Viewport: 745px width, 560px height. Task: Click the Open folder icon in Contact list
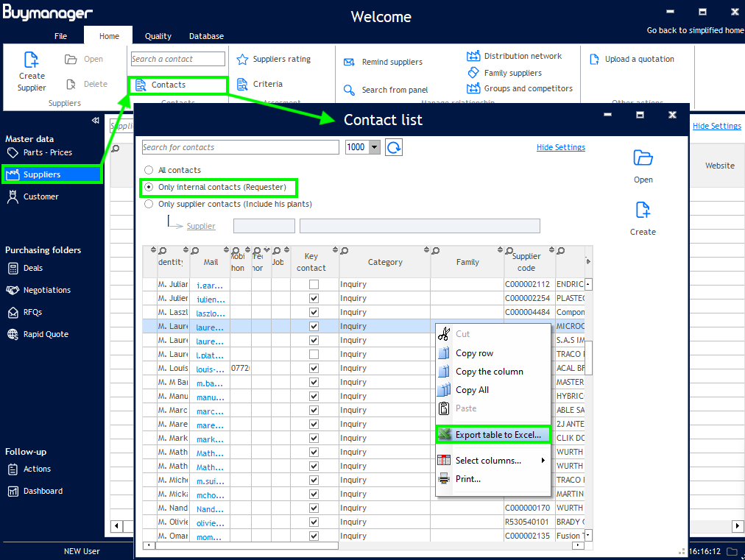[x=643, y=158]
